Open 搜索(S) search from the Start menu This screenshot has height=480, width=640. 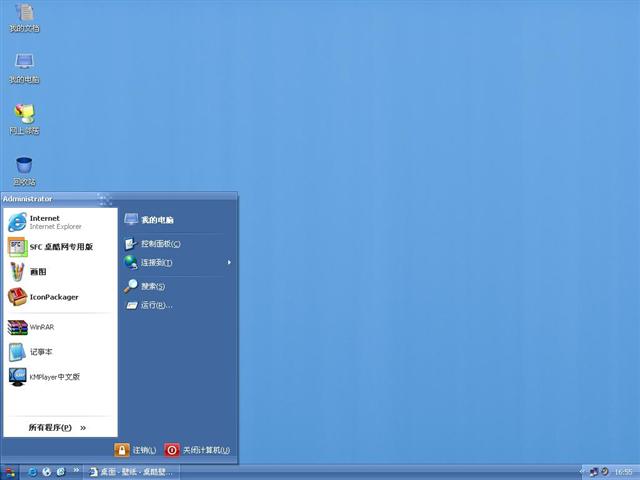(176, 286)
